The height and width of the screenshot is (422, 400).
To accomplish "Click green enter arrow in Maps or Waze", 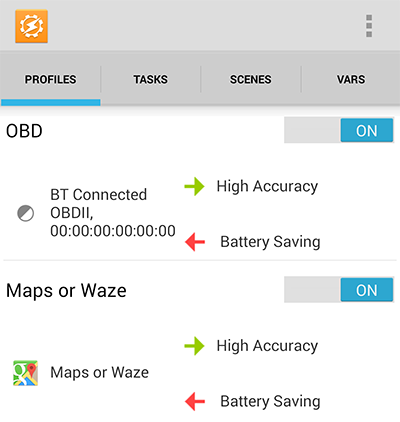I will click(x=195, y=346).
